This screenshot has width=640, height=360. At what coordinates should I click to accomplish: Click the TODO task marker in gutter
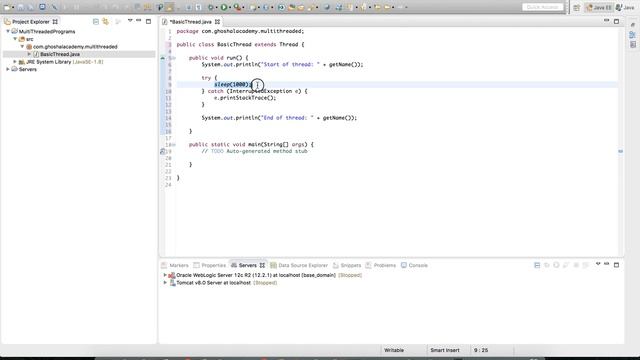click(163, 151)
